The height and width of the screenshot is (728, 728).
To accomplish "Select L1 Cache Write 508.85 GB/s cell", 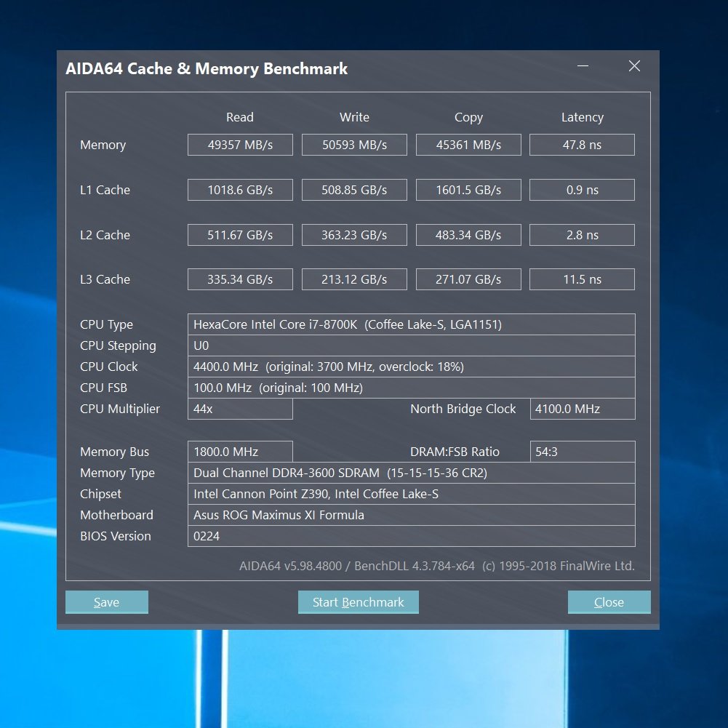I will coord(354,190).
